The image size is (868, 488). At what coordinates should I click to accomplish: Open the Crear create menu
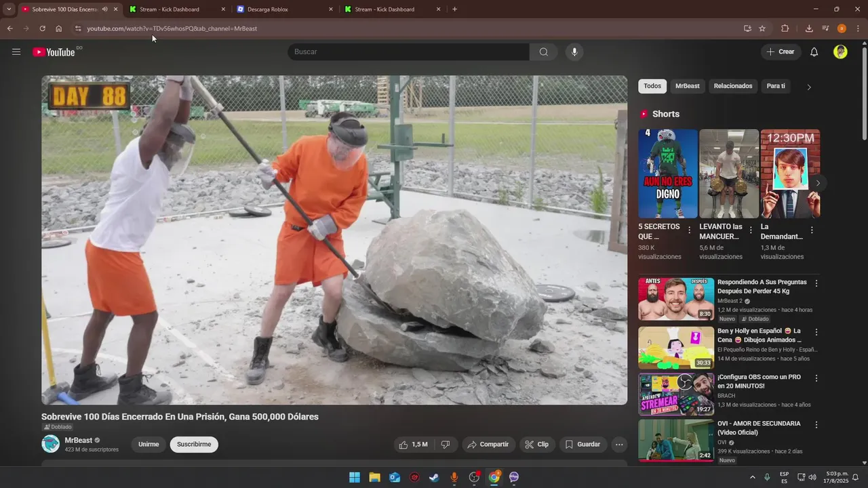781,52
